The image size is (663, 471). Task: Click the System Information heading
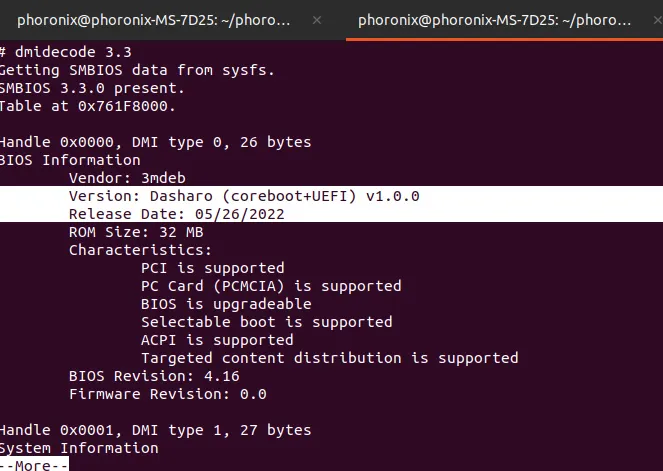79,448
